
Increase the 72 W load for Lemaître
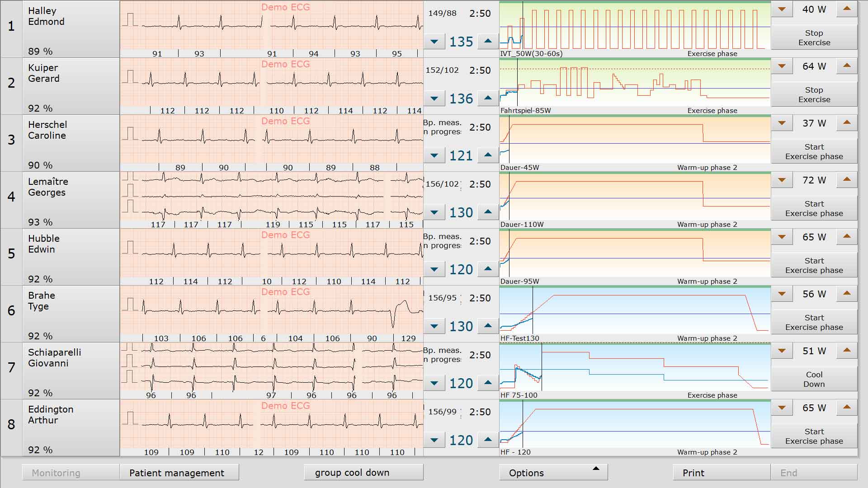point(847,180)
